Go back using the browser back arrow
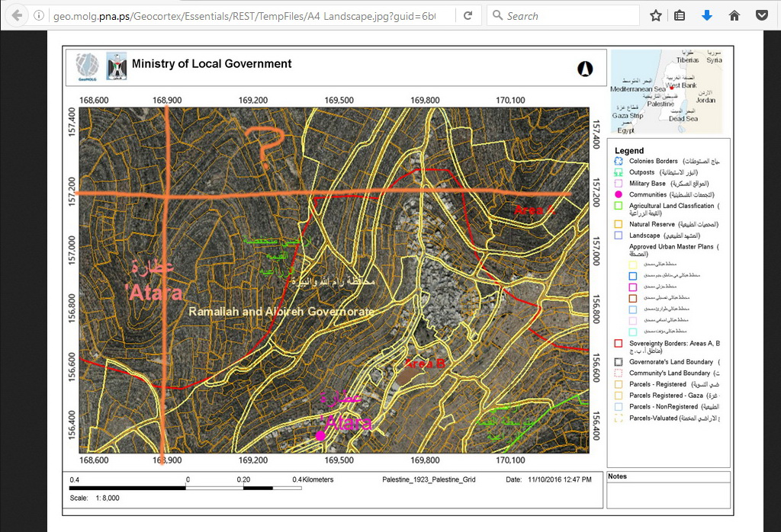Image resolution: width=781 pixels, height=532 pixels. pos(17,16)
